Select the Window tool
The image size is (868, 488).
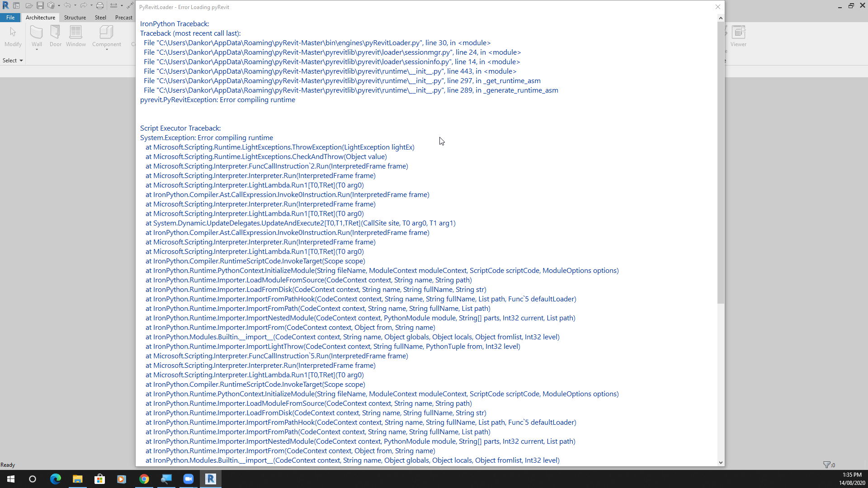(76, 36)
